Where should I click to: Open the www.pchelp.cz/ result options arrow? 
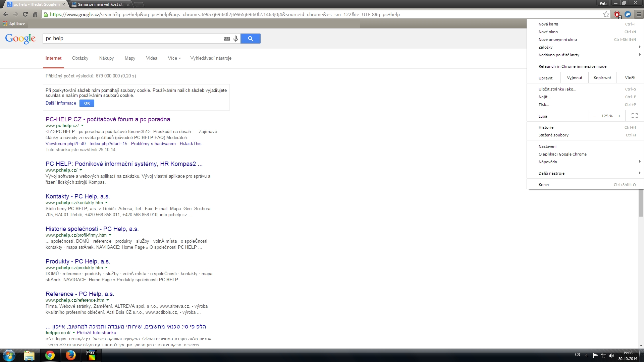tap(81, 170)
